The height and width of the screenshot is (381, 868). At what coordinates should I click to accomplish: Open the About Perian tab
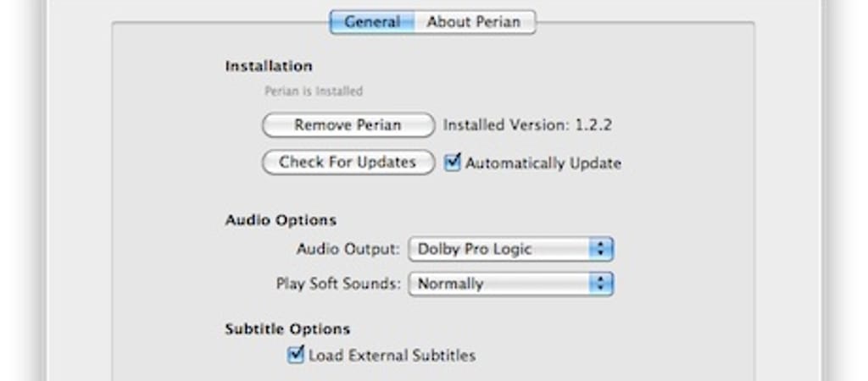(x=475, y=22)
